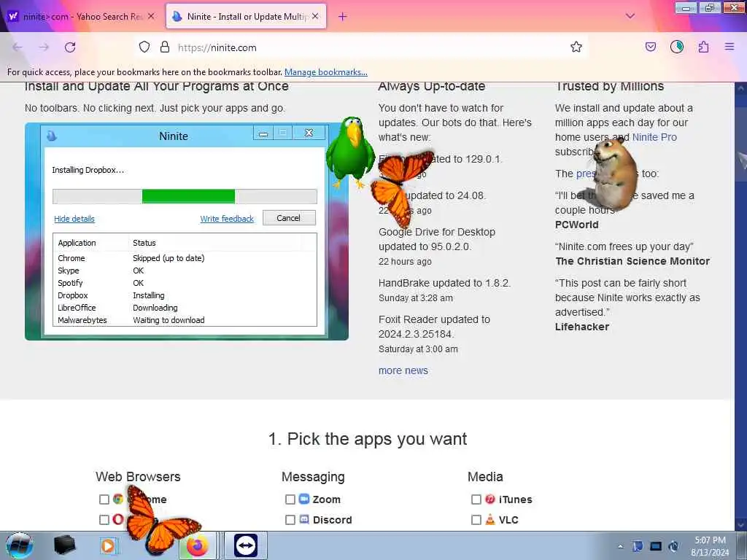747x560 pixels.
Task: Expand the list all tabs chevron
Action: pyautogui.click(x=630, y=16)
